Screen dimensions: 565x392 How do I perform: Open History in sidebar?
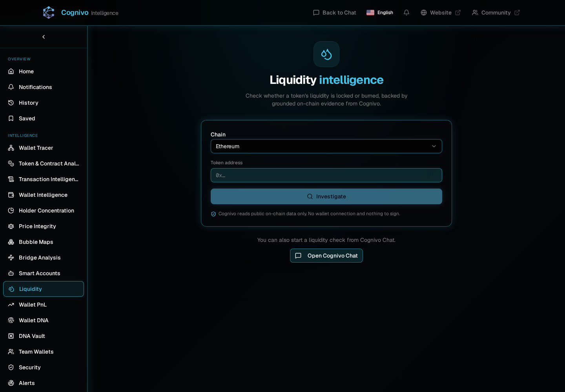44,103
